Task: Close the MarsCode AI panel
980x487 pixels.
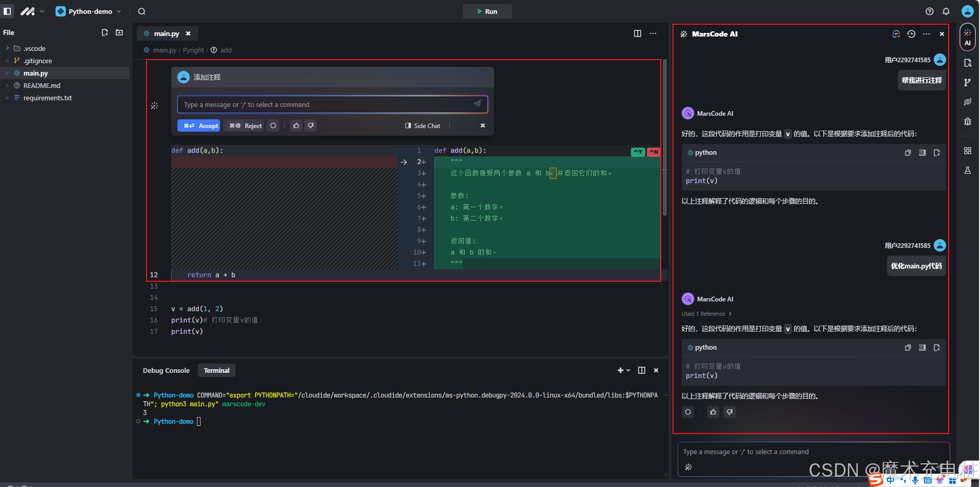Action: click(942, 34)
